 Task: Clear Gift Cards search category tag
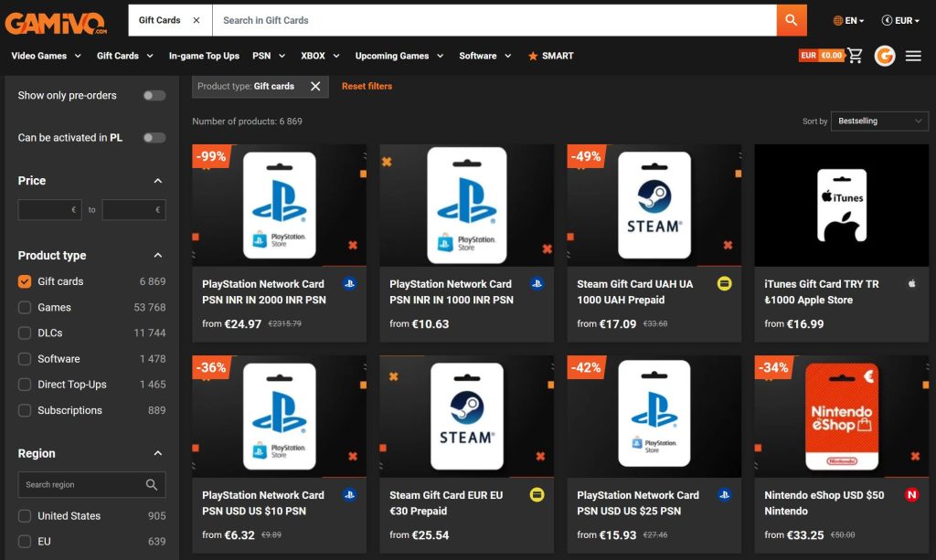[x=197, y=20]
